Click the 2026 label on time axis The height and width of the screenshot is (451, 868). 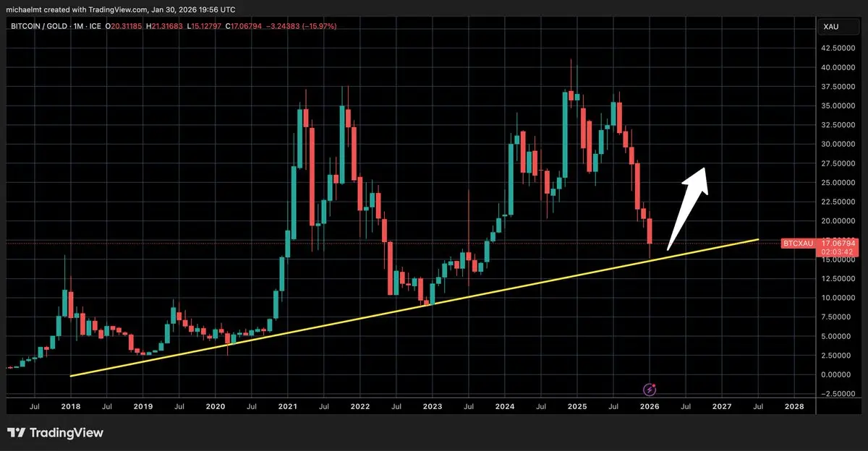[650, 407]
